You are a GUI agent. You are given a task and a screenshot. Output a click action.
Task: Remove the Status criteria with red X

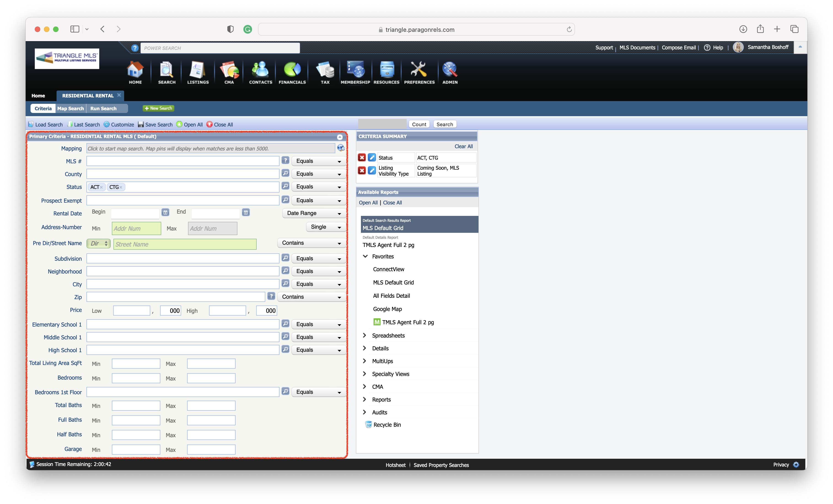coord(362,158)
